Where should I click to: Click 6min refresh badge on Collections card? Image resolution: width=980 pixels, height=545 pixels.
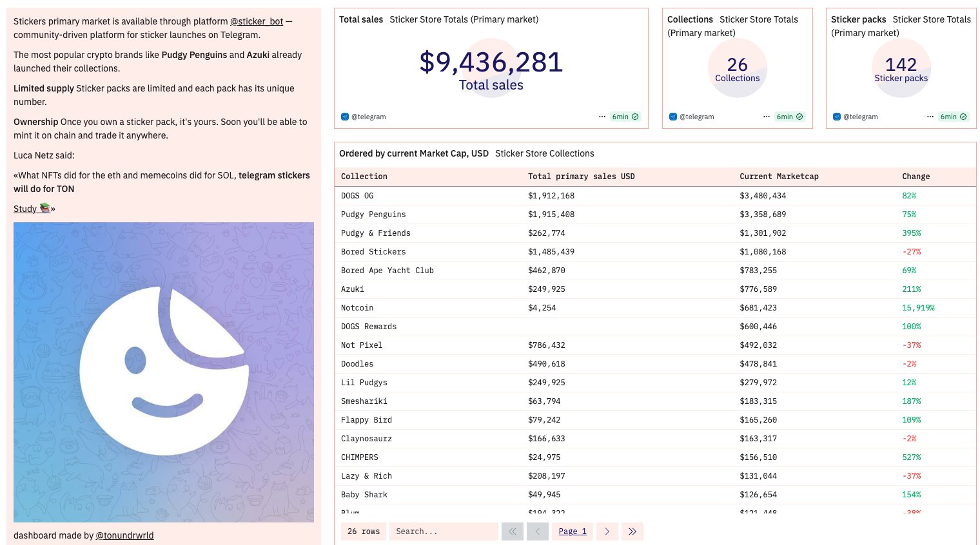(790, 117)
